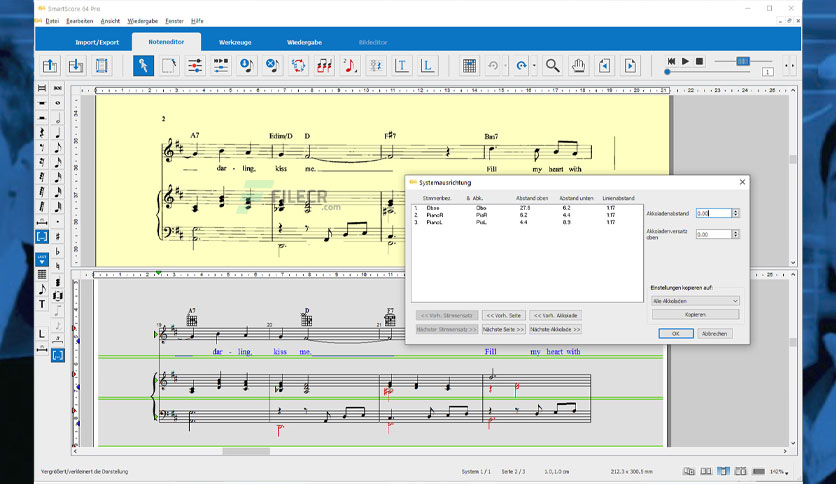Viewport: 836px width, 484px height.
Task: Click the rewind to start playback button
Action: 671,61
